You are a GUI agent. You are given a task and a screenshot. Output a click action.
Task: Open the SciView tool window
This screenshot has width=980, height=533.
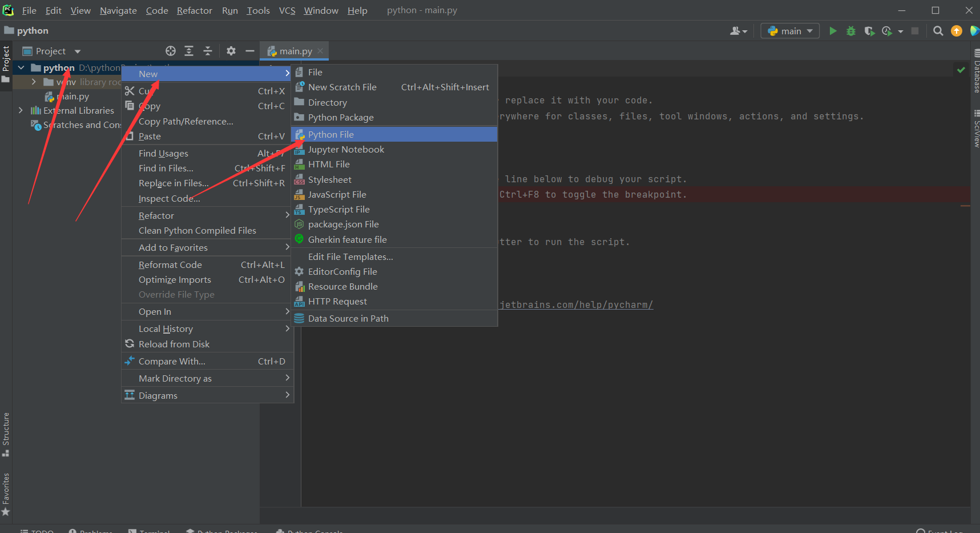[x=976, y=129]
